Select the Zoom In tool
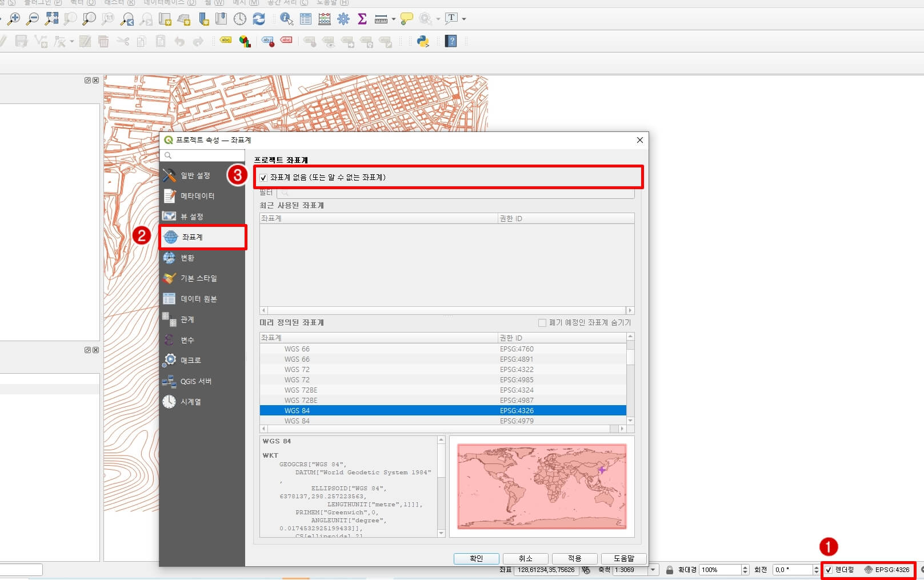The height and width of the screenshot is (580, 924). pos(14,19)
